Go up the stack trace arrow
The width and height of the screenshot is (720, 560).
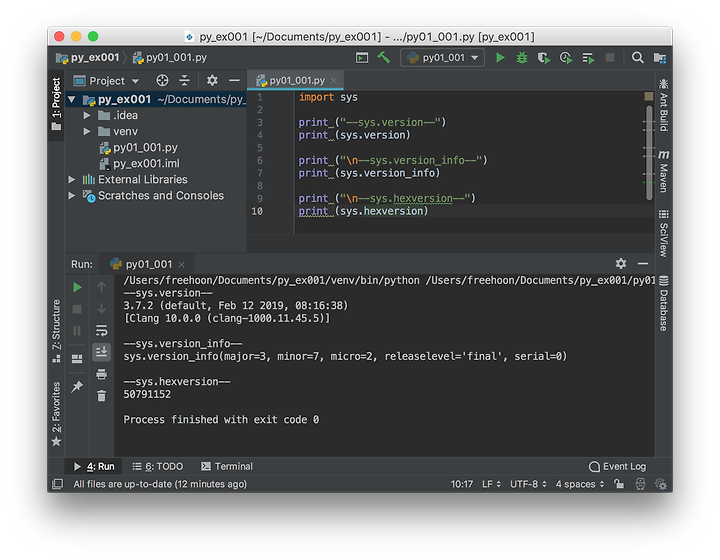click(101, 287)
